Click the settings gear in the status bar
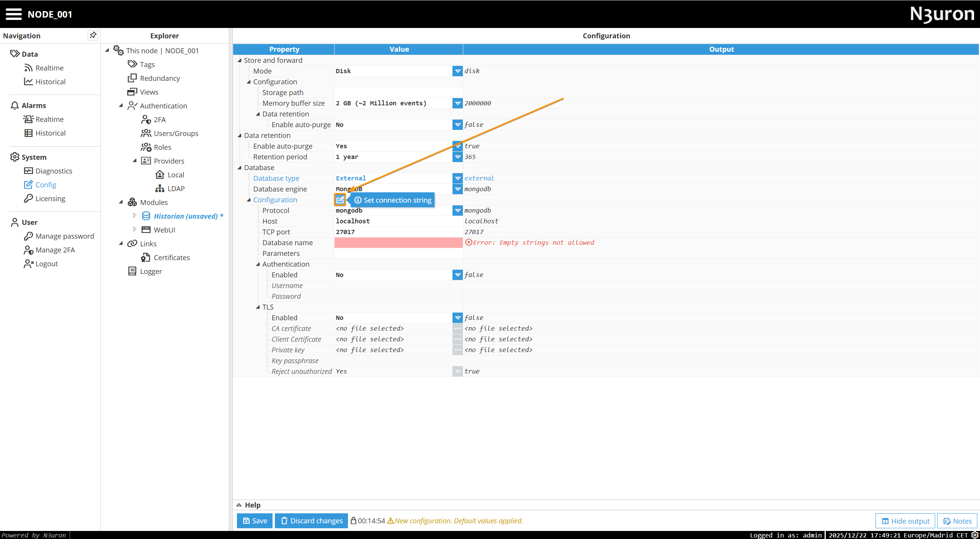The image size is (980, 539). coord(975,535)
